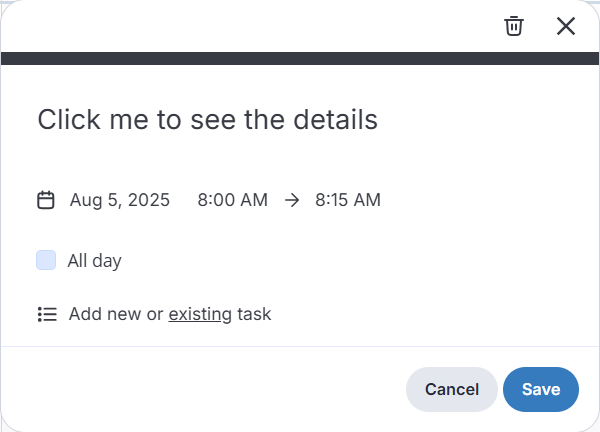The height and width of the screenshot is (432, 600).
Task: Close the event dialog with X
Action: click(x=566, y=26)
